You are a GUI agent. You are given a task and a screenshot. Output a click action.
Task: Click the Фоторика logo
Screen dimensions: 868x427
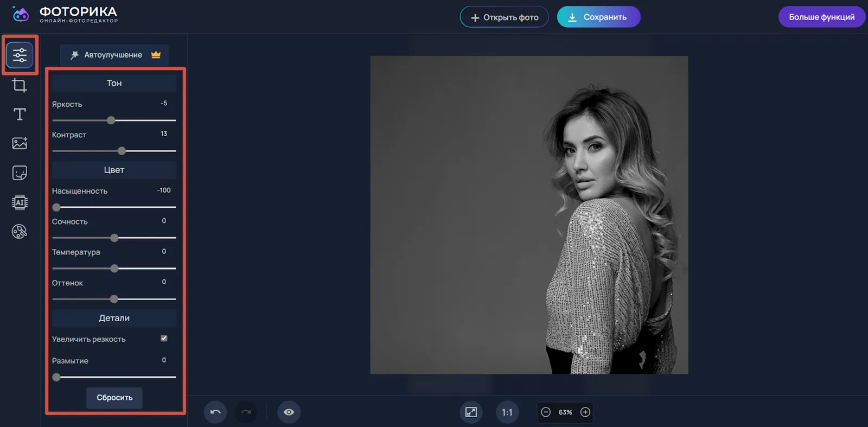[65, 15]
